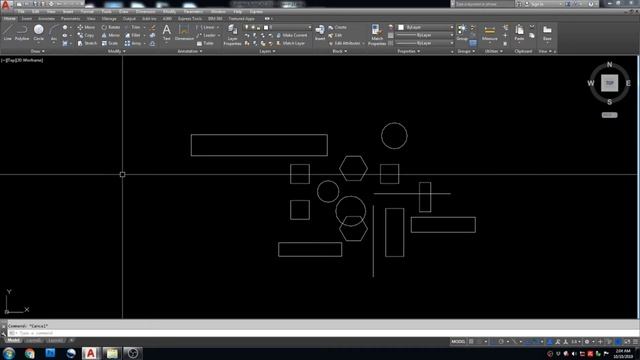Select the Dimension tool
This screenshot has height=360, width=640.
pyautogui.click(x=184, y=32)
